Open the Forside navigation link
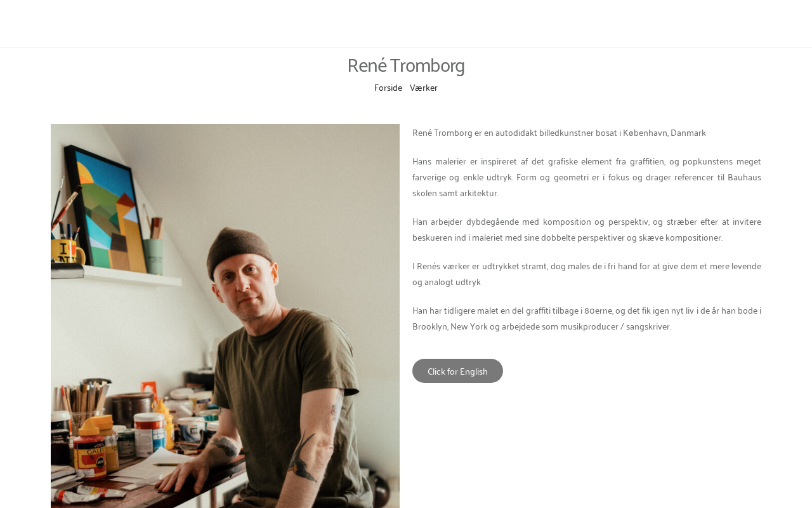Viewport: 812px width, 508px height. 388,88
